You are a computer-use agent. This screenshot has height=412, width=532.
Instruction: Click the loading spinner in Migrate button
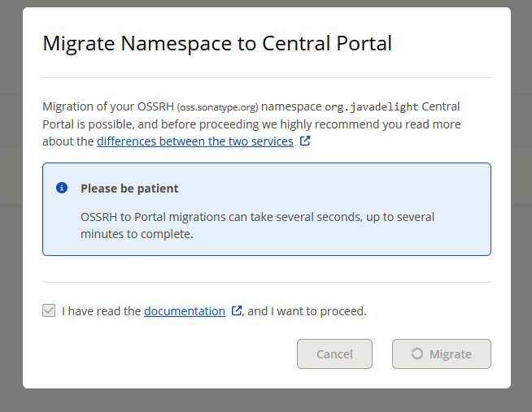point(417,353)
